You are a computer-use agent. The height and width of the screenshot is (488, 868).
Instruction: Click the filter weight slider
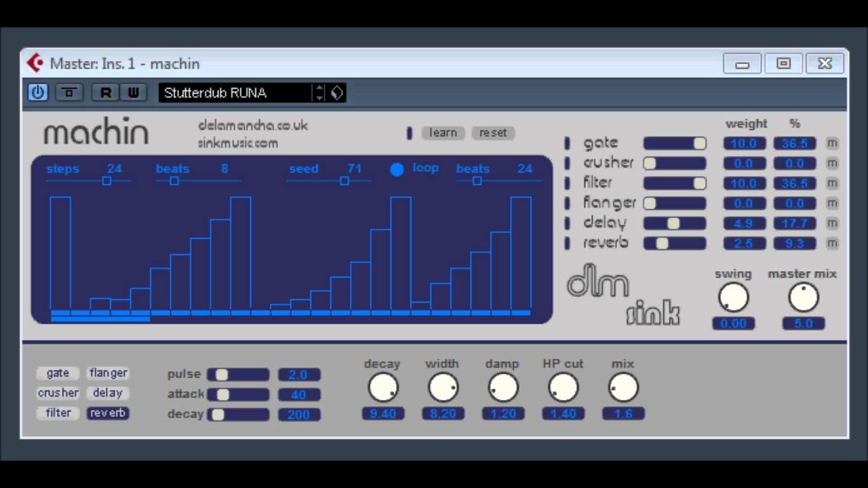675,184
